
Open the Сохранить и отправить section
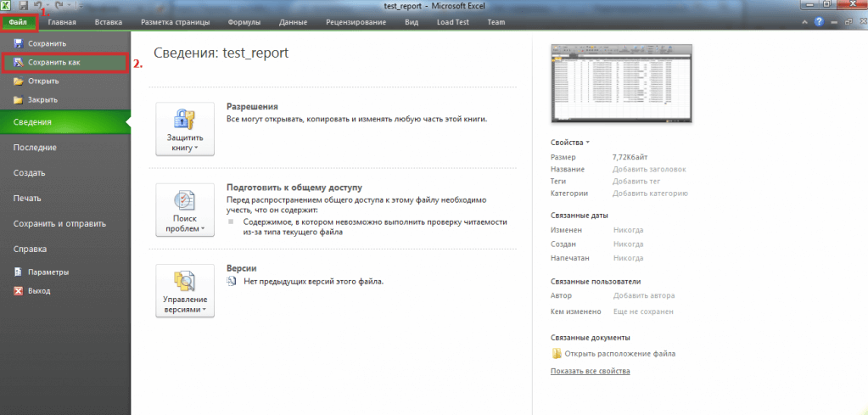65,224
